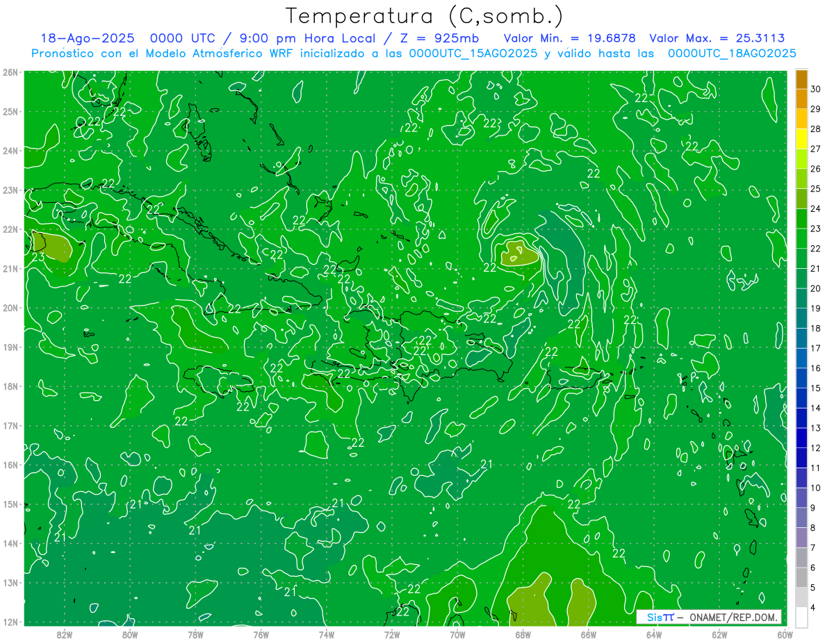Click the 26N latitude axis label

10,72
